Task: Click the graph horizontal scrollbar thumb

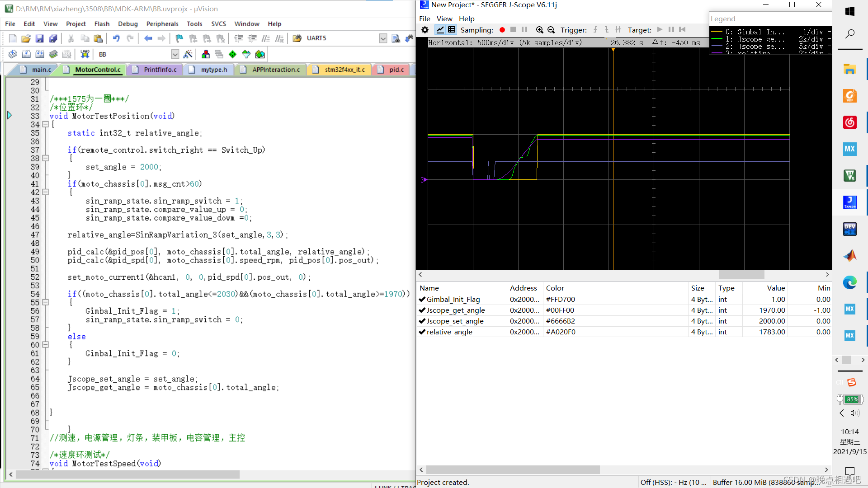Action: point(741,274)
